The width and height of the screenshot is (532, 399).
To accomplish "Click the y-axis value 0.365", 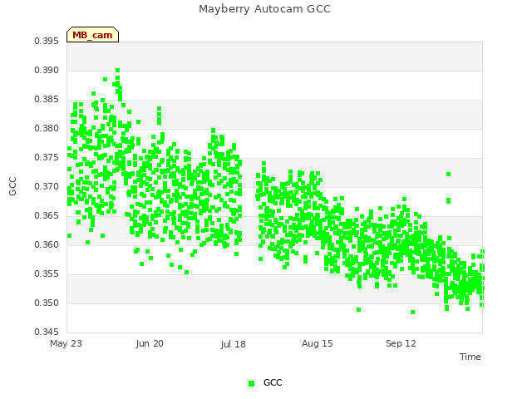I will click(47, 216).
